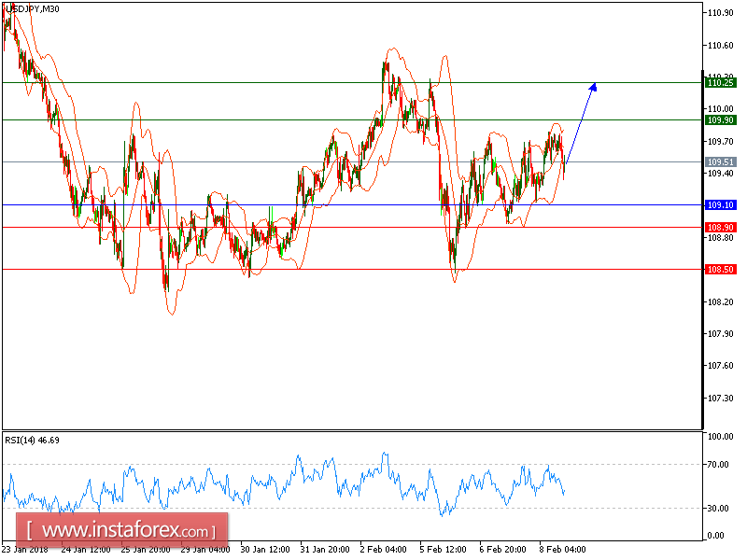The height and width of the screenshot is (560, 747).
Task: Click the 24 Jan 12:00 time label
Action: point(86,549)
